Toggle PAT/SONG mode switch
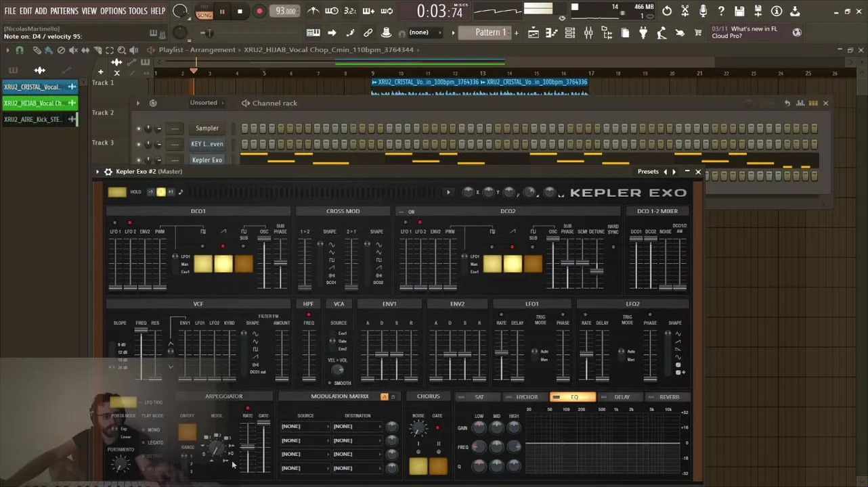The height and width of the screenshot is (487, 868). [204, 11]
